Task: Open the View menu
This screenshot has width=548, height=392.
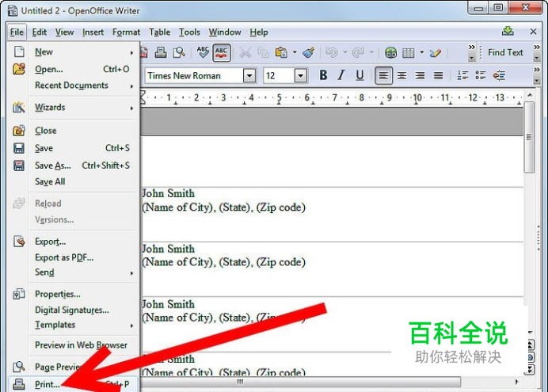Action: coord(64,32)
